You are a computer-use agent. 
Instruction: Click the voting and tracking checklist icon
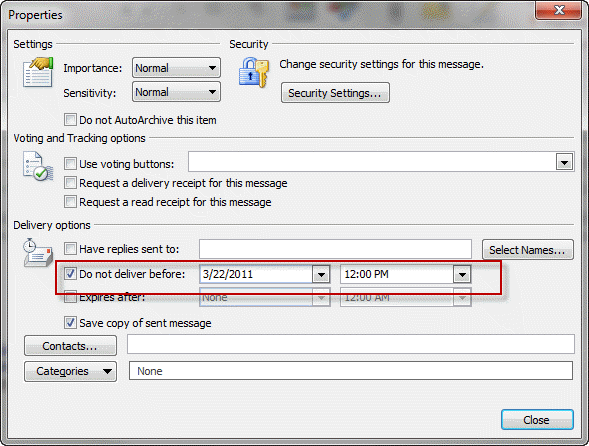(x=38, y=166)
